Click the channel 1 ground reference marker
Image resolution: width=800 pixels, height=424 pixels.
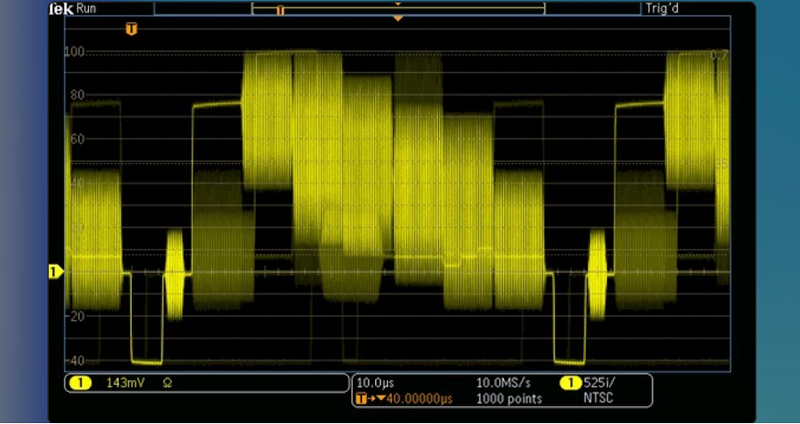56,271
